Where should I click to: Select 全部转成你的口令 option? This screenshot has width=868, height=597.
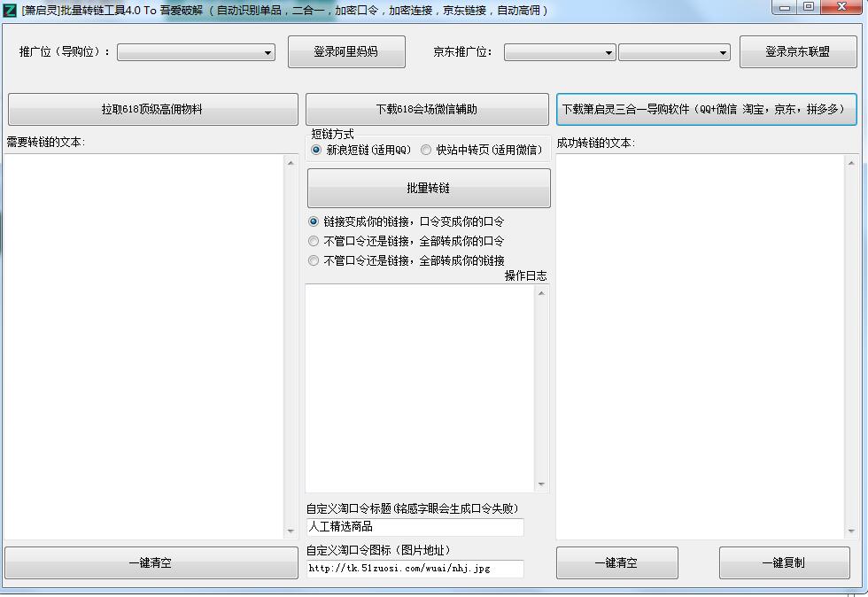pos(313,240)
